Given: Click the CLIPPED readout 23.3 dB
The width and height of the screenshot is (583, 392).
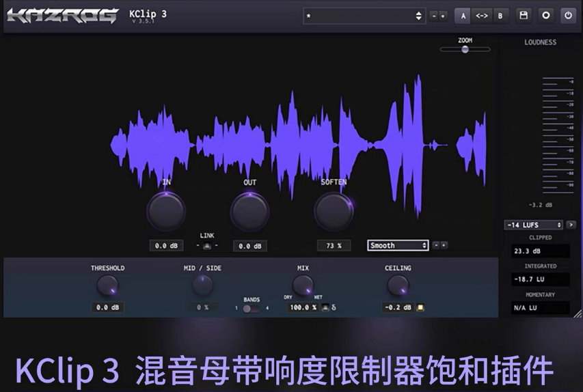Looking at the screenshot, I should (x=540, y=251).
